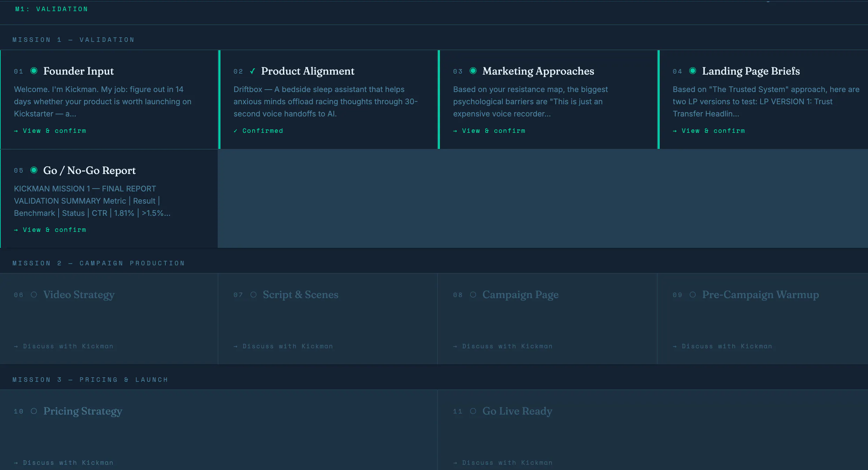Screen dimensions: 868x470
Task: Click the Welcome I'm Kickman description text
Action: coord(103,101)
